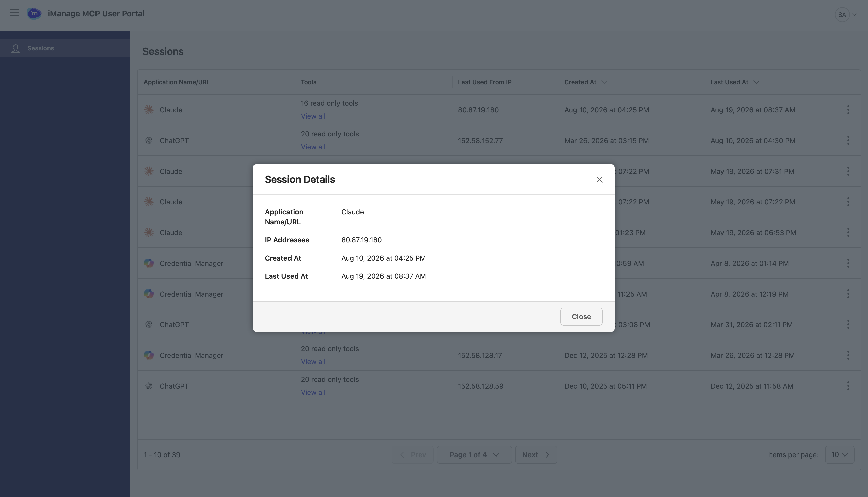Click the Tools column header
The height and width of the screenshot is (497, 868).
point(308,82)
